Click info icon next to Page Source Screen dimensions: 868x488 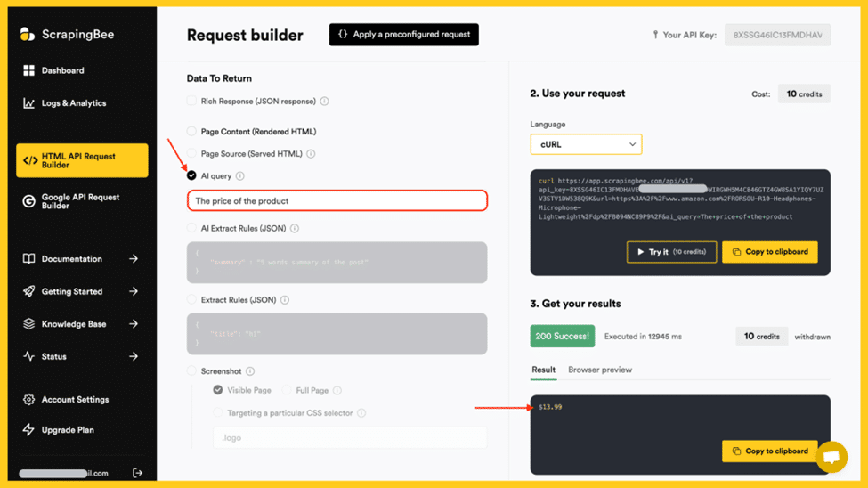coord(311,154)
